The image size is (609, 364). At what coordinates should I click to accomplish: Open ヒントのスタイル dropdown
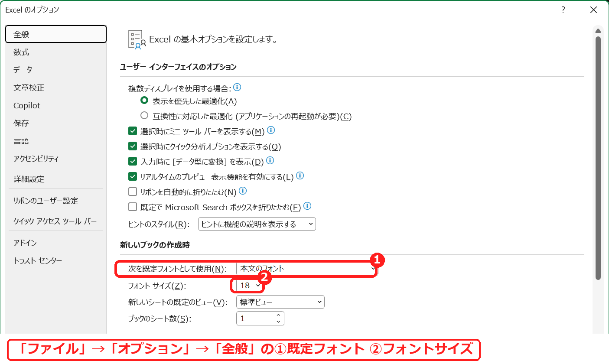click(257, 224)
